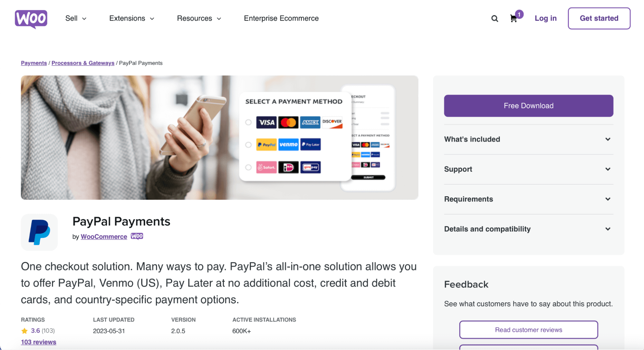Expand the What's included section
644x350 pixels.
(x=529, y=139)
